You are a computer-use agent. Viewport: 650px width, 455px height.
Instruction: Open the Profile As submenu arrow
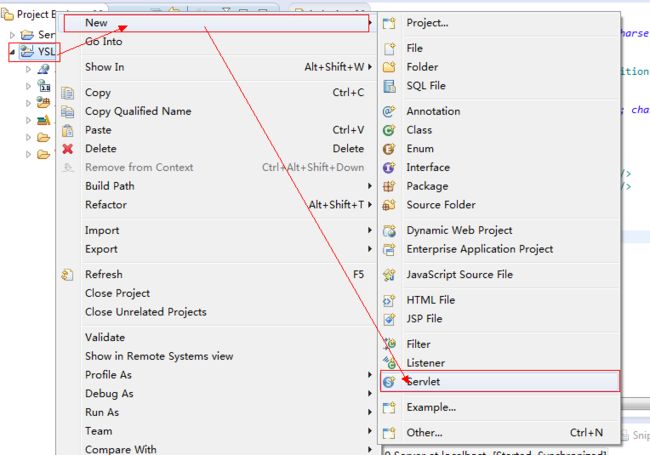click(370, 375)
